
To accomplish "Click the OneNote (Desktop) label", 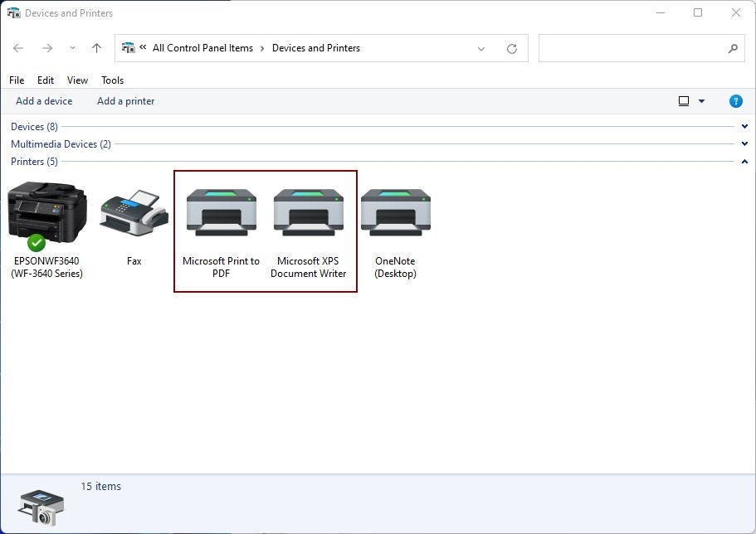I will (395, 268).
